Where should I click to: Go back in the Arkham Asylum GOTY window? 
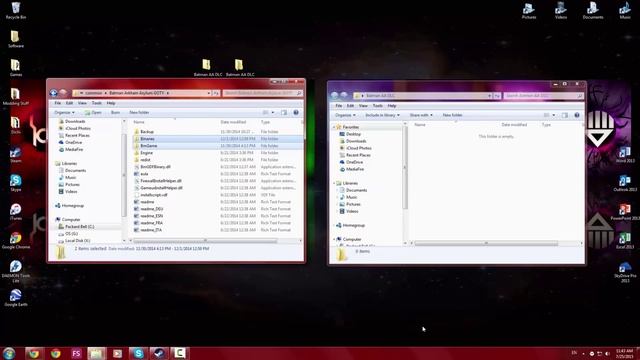(x=53, y=93)
